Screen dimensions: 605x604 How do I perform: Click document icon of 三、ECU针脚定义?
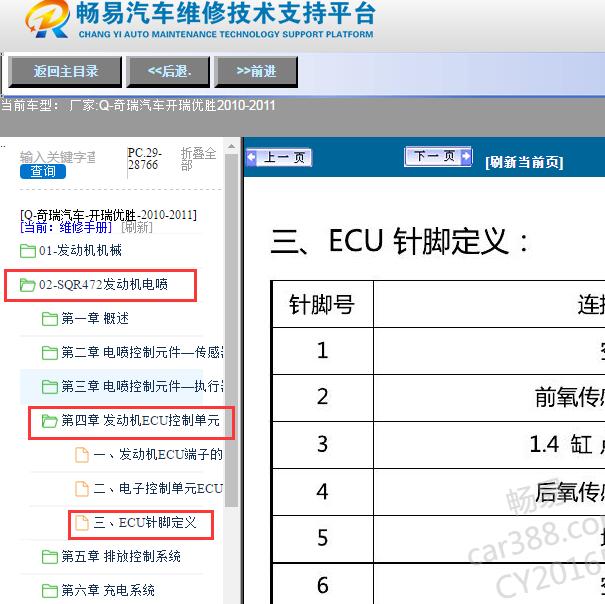pos(81,523)
